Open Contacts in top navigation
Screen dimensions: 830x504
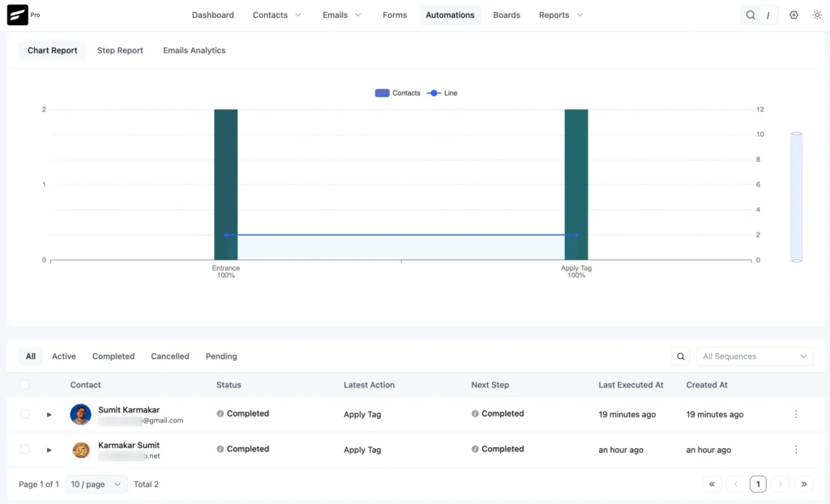tap(270, 15)
